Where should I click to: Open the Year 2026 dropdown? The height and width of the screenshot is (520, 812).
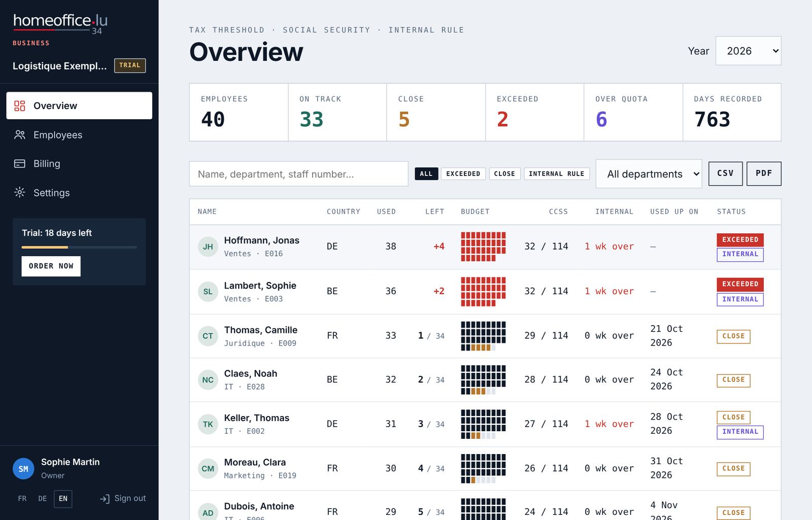[x=748, y=51]
